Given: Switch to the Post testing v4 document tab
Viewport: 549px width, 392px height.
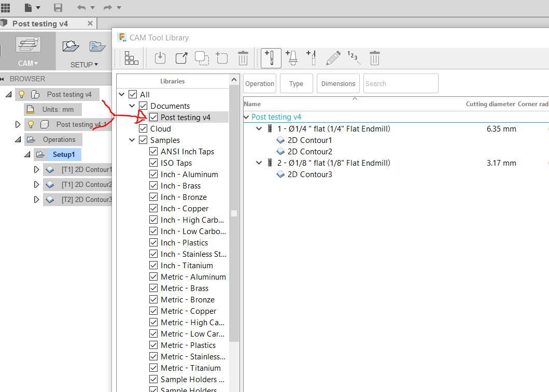Looking at the screenshot, I should [x=40, y=23].
